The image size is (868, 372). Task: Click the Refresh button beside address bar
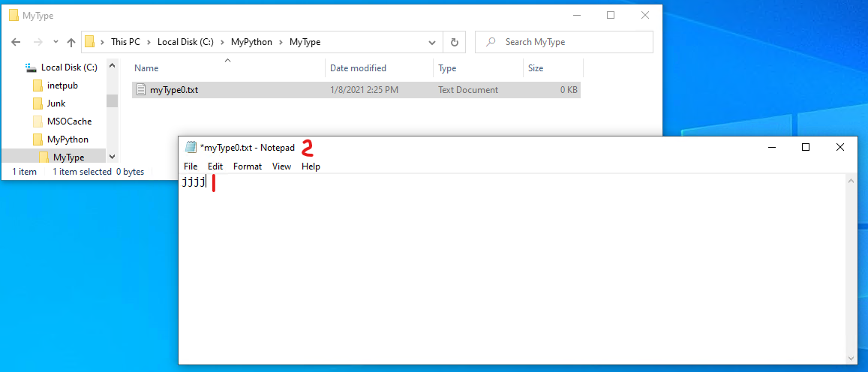pyautogui.click(x=454, y=42)
